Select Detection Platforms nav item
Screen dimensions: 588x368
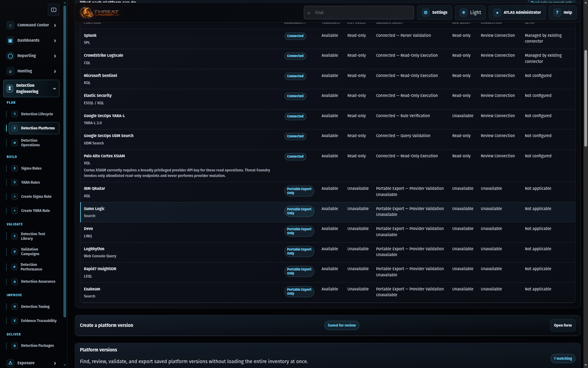tap(34, 128)
